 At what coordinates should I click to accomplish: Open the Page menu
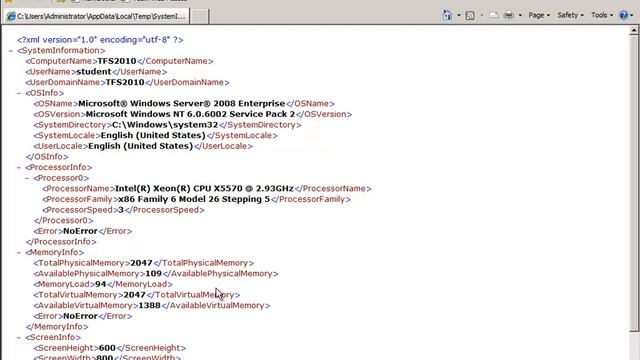(539, 15)
